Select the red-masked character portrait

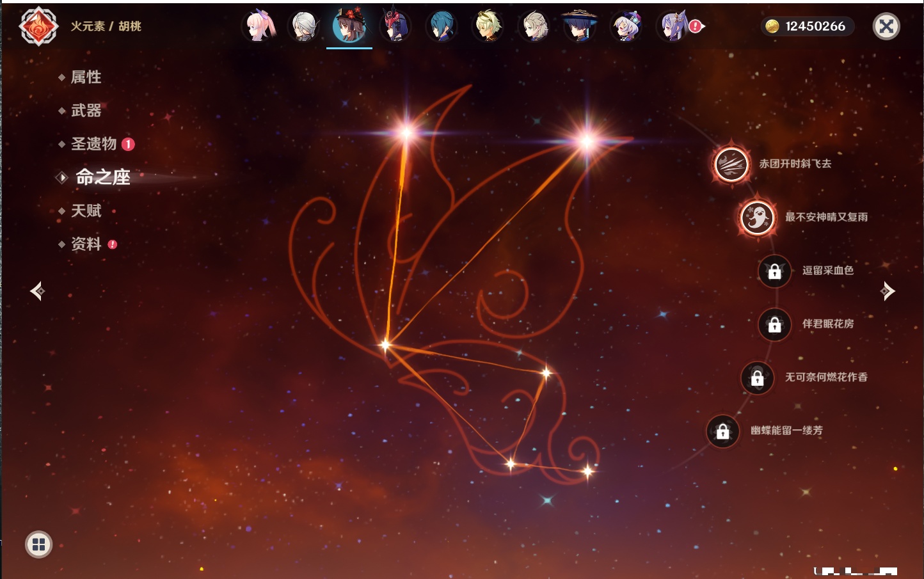(x=395, y=26)
